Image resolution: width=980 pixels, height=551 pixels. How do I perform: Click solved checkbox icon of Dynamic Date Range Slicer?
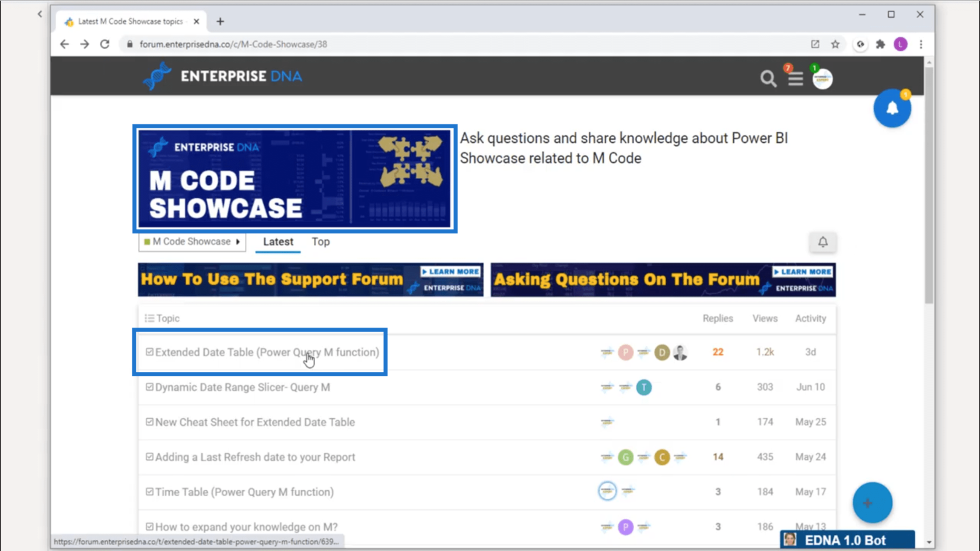pos(149,387)
